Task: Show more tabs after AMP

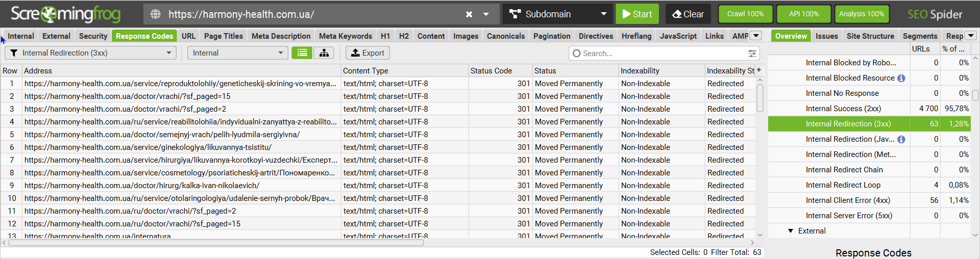Action: tap(756, 36)
